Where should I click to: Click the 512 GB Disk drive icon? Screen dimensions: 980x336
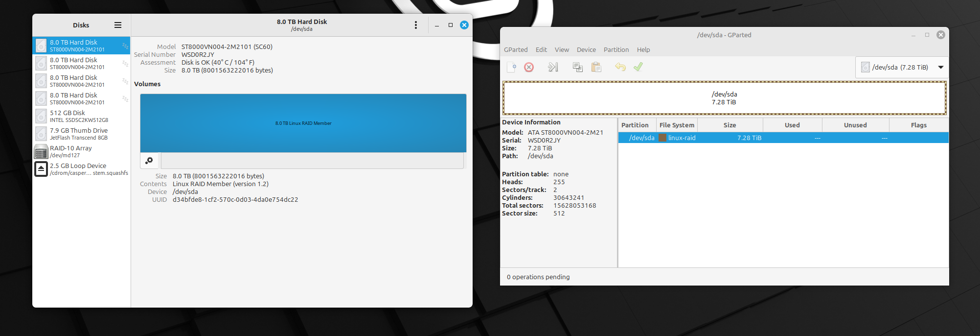[41, 116]
